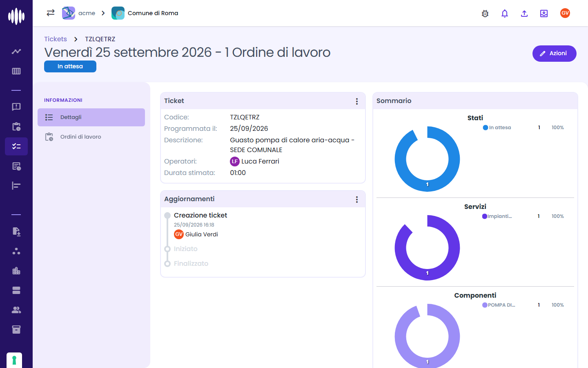Open the list-with-clock icon in sidebar
The image size is (588, 368).
click(16, 166)
